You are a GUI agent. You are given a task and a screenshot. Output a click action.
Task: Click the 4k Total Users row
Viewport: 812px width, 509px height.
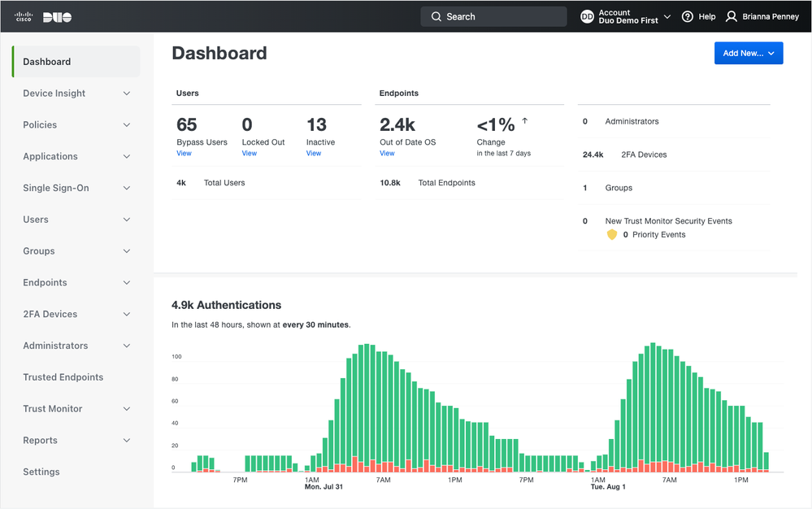point(266,183)
